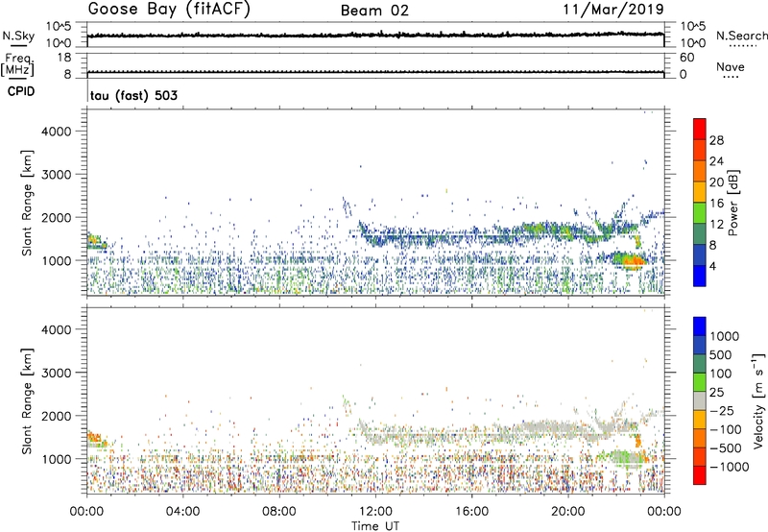768x532 pixels.
Task: Click the 'N.Sky' legend label
Action: pos(18,36)
